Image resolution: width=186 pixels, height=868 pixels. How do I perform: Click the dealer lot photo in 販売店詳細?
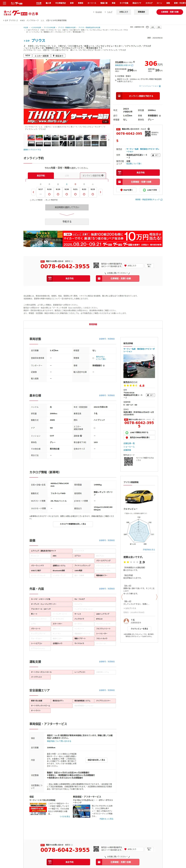tap(139, 366)
